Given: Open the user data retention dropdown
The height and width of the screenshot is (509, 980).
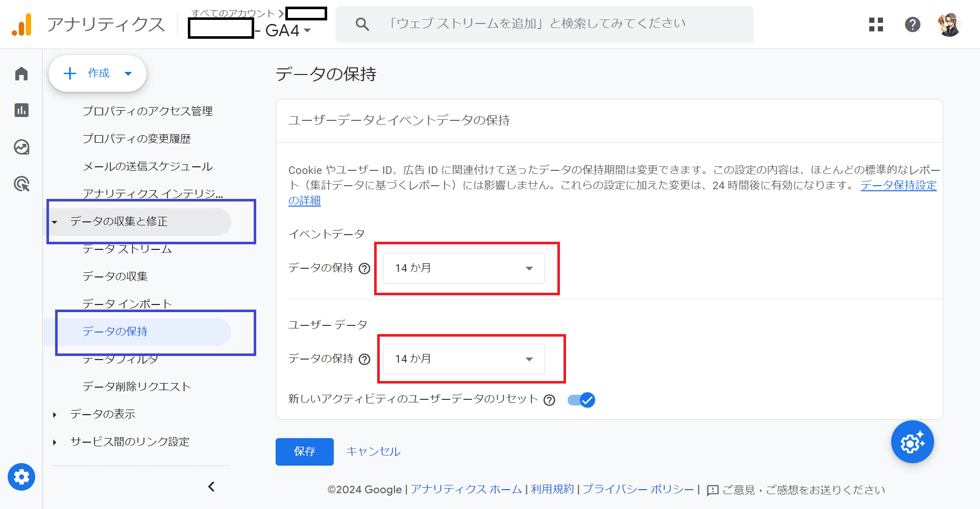Looking at the screenshot, I should (463, 359).
